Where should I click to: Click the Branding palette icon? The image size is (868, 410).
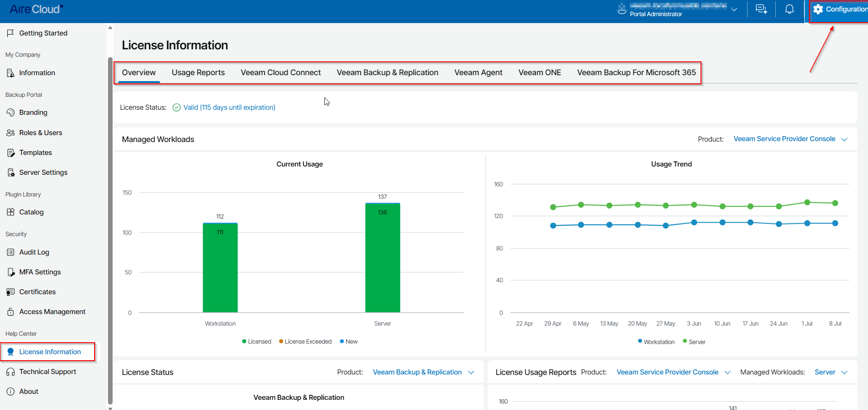[x=11, y=113]
